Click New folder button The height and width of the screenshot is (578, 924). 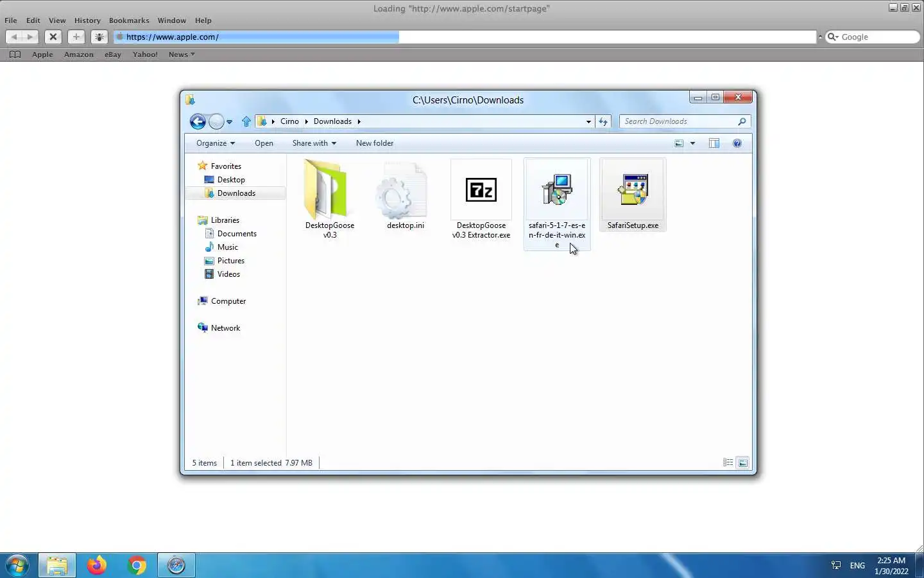(375, 143)
